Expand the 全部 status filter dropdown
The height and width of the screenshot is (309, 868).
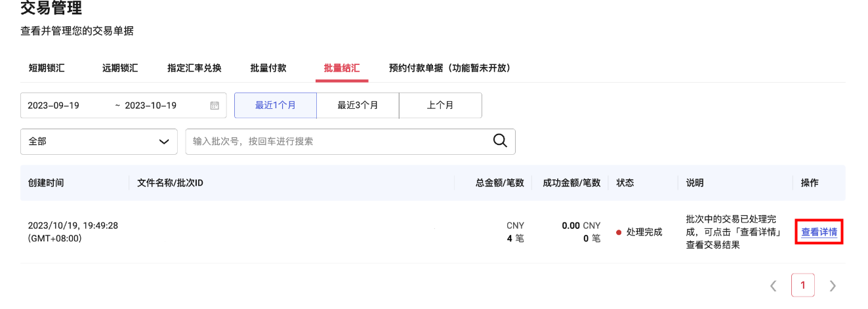[x=99, y=142]
